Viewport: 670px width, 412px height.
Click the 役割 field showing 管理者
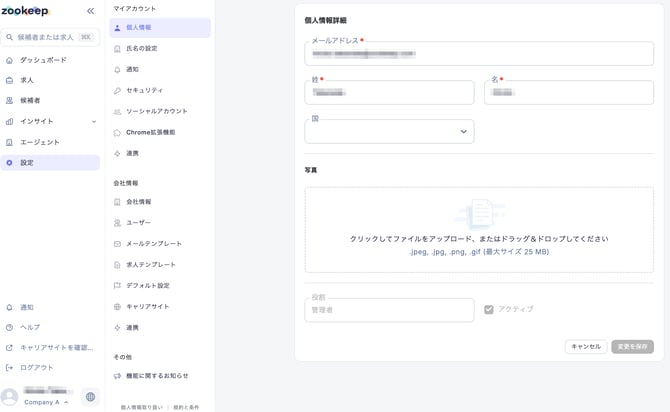pos(389,310)
